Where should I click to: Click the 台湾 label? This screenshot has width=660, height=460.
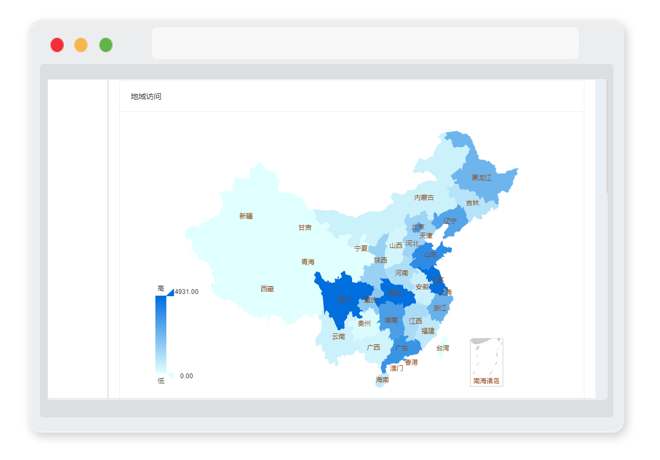tap(442, 348)
